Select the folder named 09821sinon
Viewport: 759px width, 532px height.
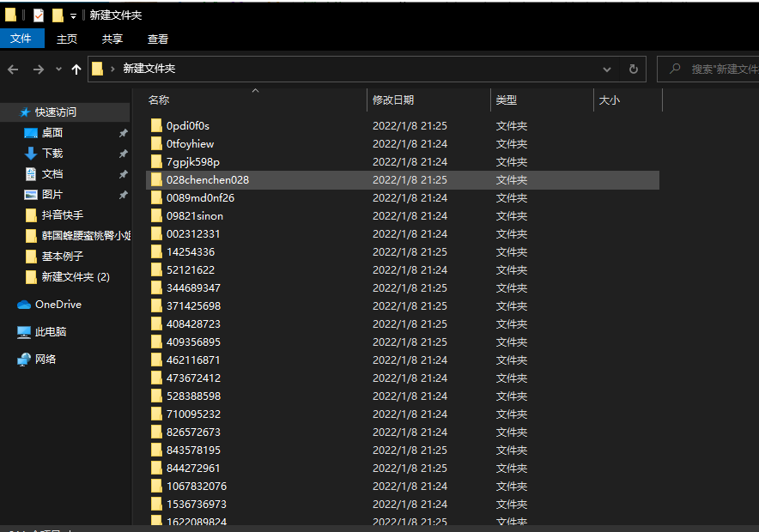click(x=194, y=216)
